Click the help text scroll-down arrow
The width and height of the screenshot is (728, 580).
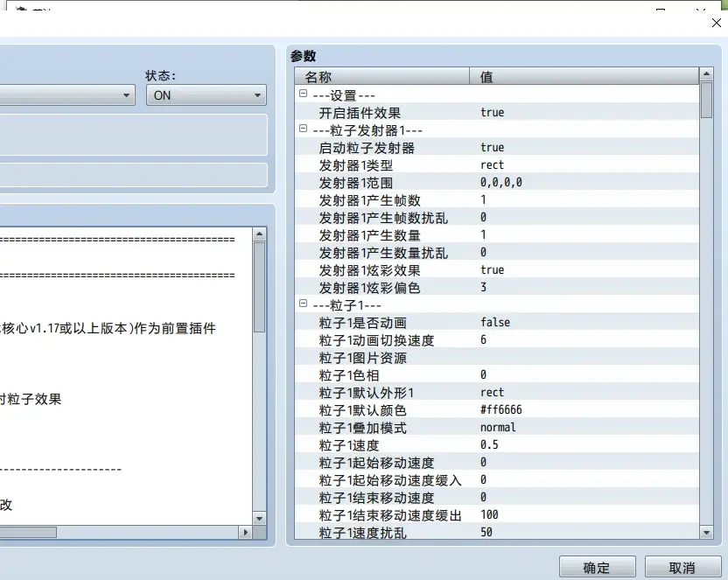click(x=260, y=518)
